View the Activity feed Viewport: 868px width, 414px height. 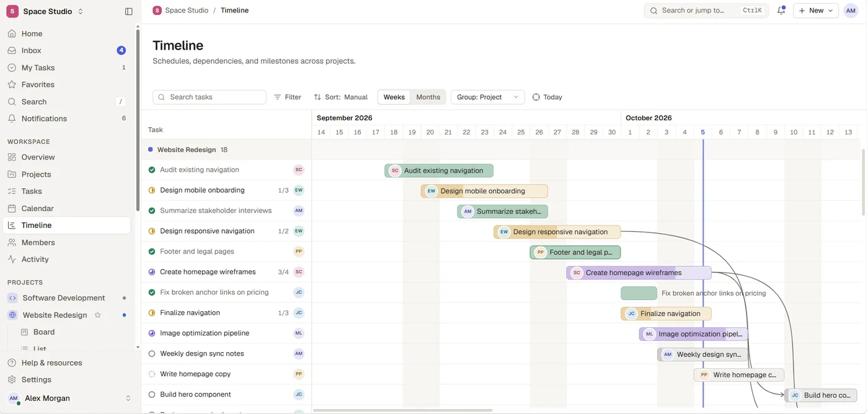68,259
